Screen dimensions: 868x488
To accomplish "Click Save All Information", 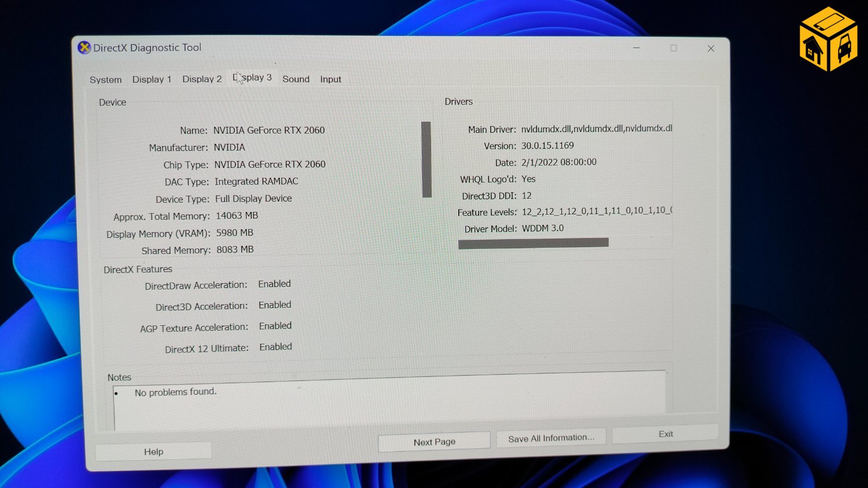I will point(550,438).
